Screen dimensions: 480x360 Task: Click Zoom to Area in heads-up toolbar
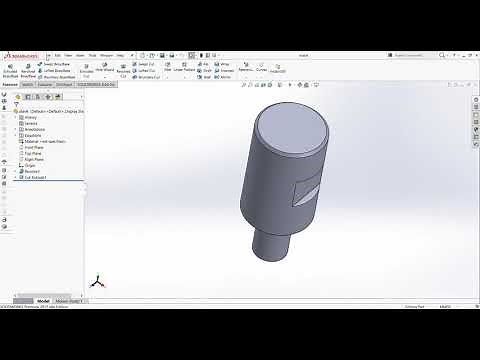(x=250, y=85)
